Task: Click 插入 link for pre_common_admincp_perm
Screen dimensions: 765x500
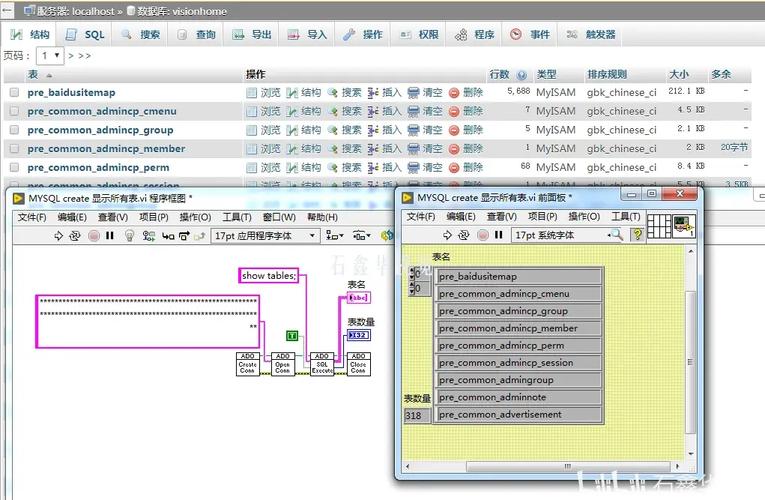Action: pos(392,167)
